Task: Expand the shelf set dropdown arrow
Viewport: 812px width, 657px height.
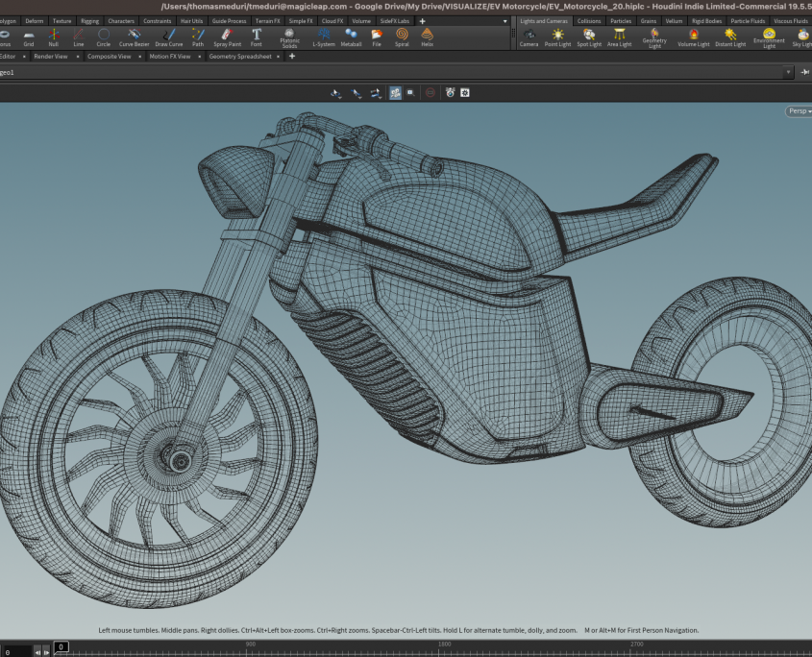Action: point(506,20)
